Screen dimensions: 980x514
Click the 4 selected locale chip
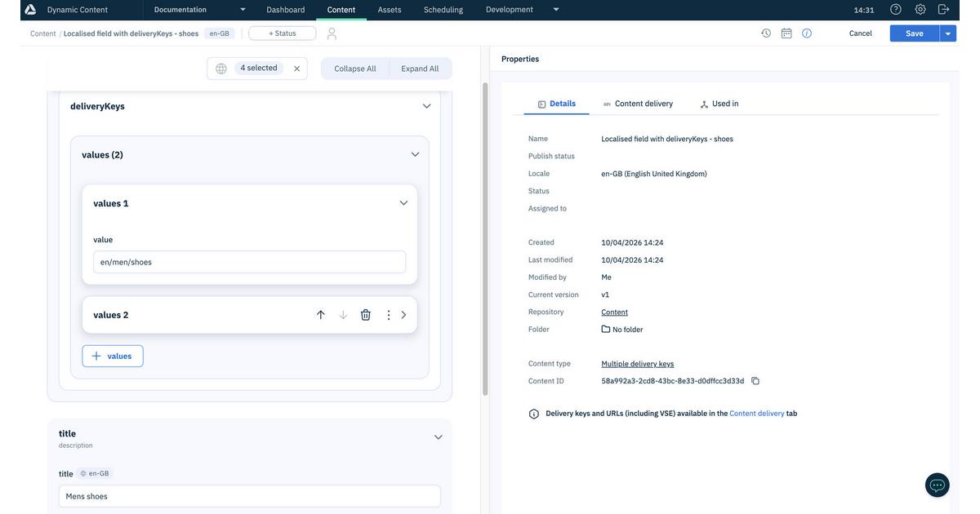click(259, 68)
